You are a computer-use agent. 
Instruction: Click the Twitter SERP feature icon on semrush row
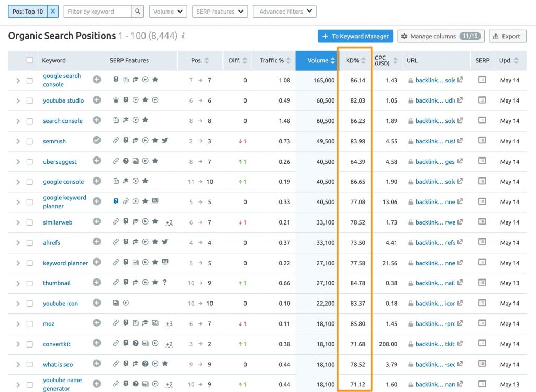[165, 141]
